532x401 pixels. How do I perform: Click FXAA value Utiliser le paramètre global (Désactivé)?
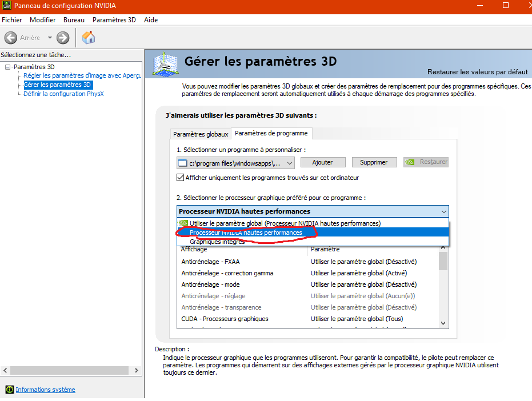(x=363, y=262)
